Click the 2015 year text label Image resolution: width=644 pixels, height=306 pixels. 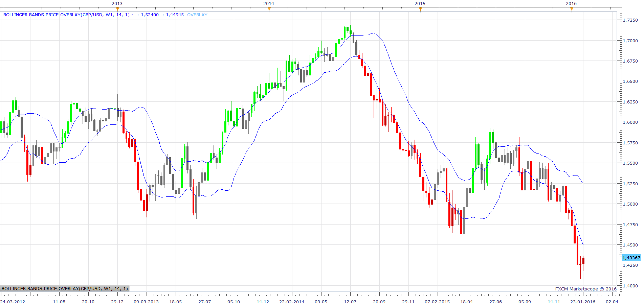tap(420, 3)
